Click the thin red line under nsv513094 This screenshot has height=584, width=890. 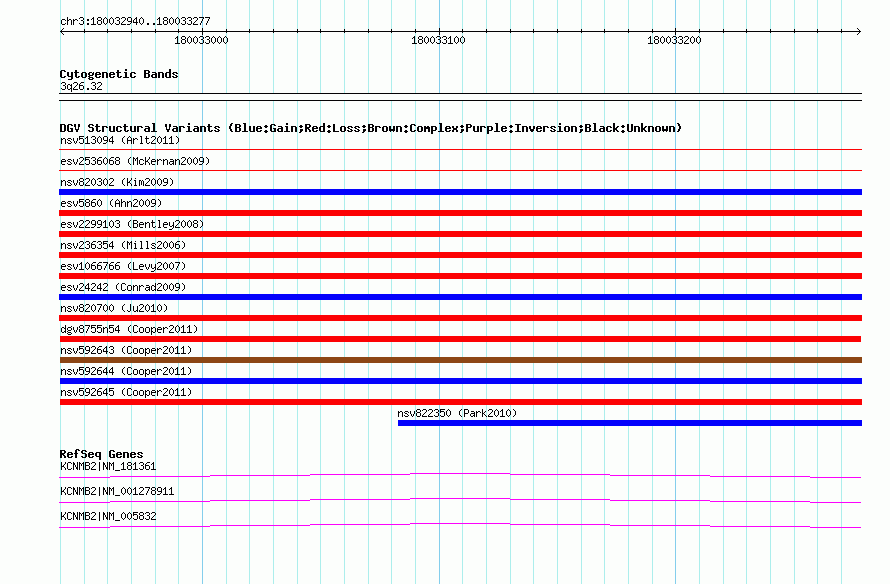460,150
